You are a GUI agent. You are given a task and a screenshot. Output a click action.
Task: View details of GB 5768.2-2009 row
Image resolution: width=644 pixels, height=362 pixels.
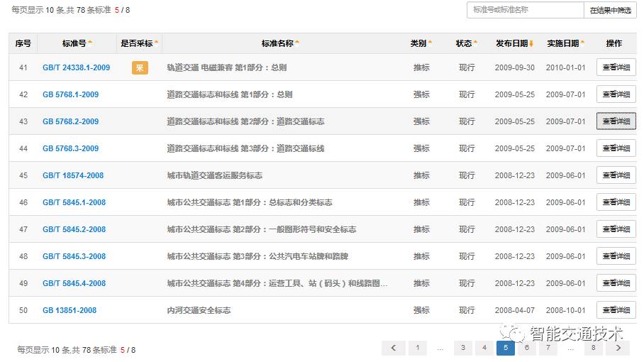(x=616, y=121)
